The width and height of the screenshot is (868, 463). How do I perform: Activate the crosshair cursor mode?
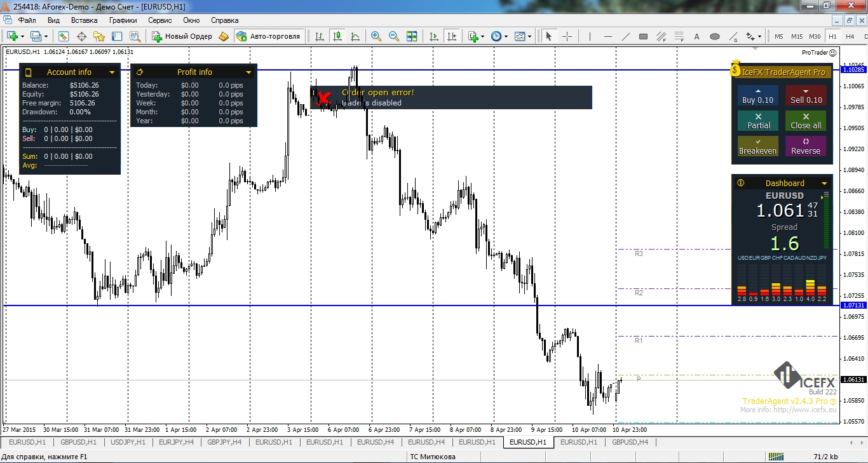[567, 36]
